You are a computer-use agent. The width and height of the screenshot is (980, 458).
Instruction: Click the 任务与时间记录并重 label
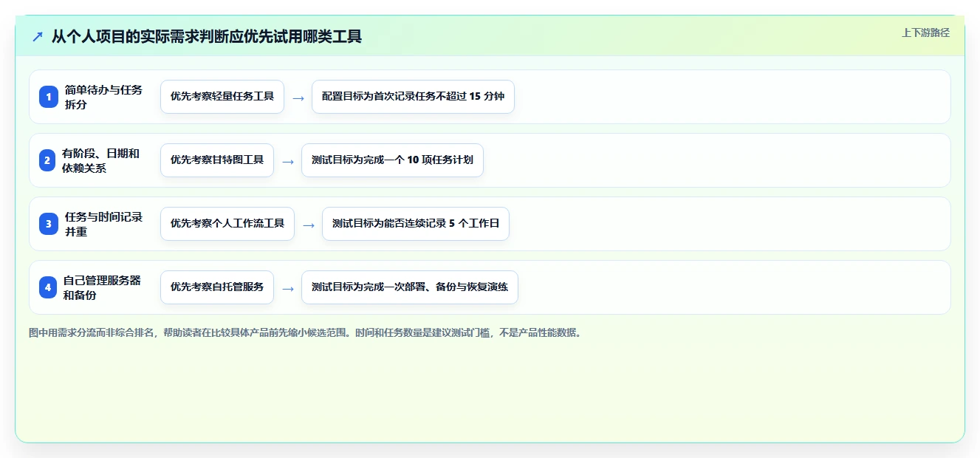[103, 224]
